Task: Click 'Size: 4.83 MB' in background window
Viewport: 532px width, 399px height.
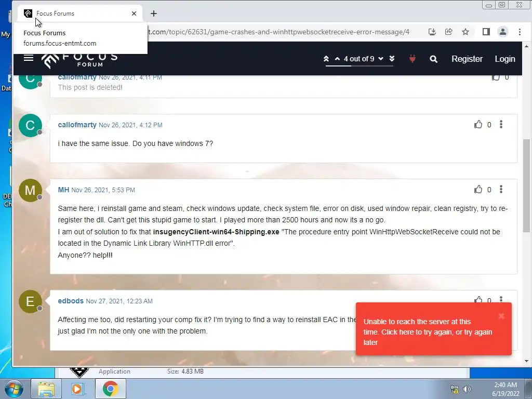Action: click(x=185, y=371)
